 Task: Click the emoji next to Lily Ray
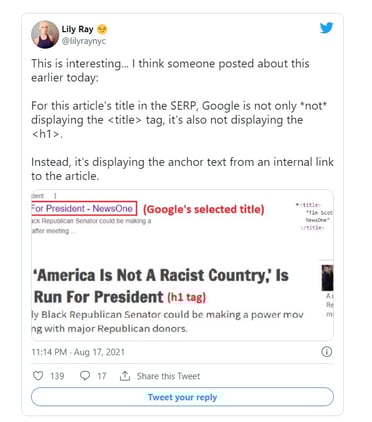102,30
